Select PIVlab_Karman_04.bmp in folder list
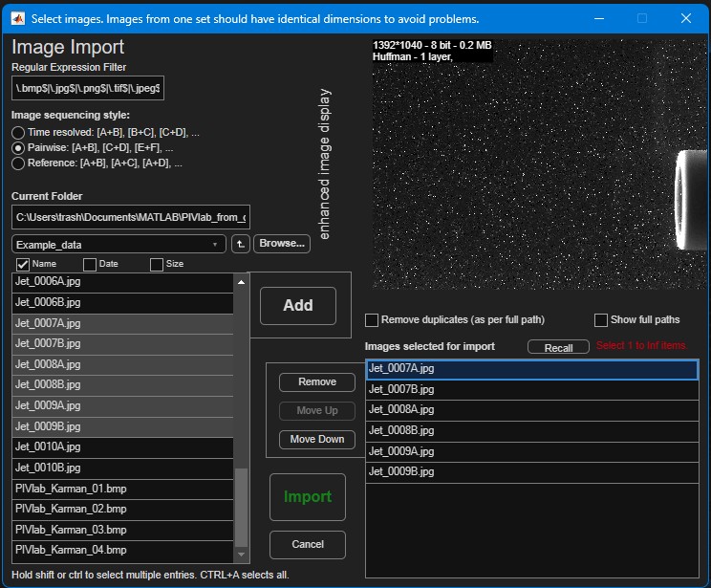This screenshot has width=711, height=588. [x=123, y=551]
